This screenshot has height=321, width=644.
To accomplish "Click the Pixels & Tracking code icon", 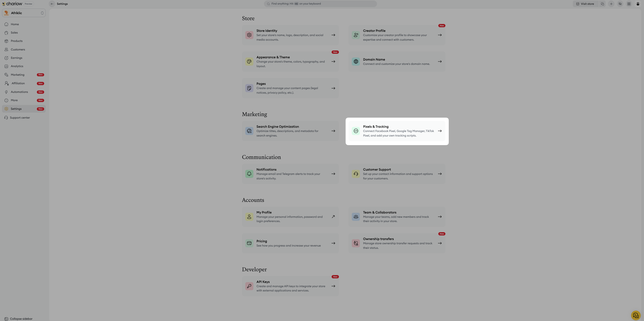I will pos(356,131).
